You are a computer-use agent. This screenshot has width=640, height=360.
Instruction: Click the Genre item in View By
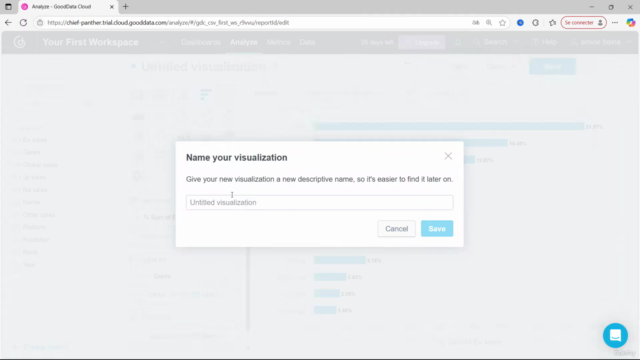pos(162,276)
